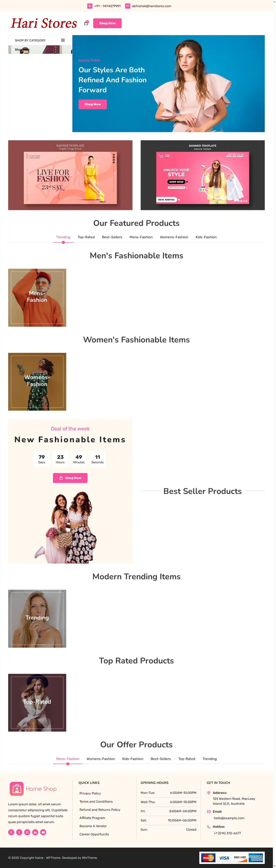
Task: Click the phone icon in top bar
Action: (x=90, y=6)
